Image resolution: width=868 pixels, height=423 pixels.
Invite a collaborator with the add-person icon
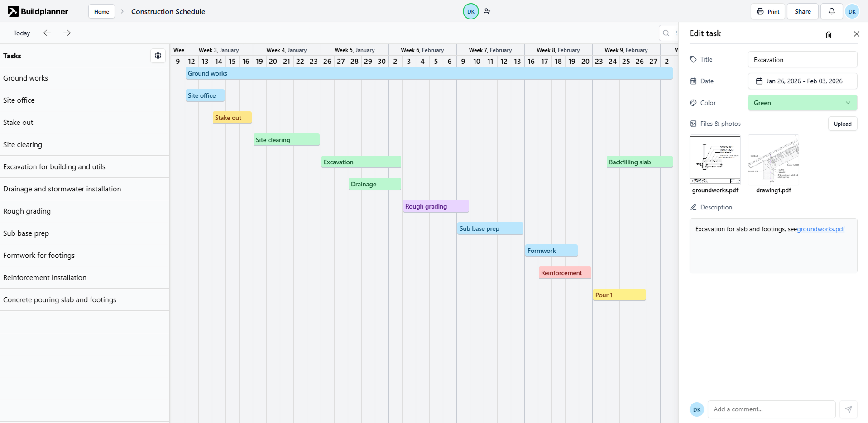tap(487, 11)
